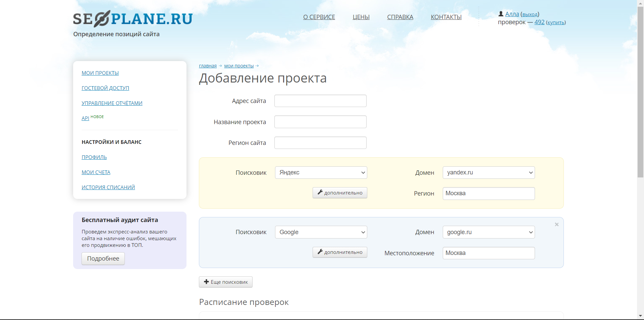Follow the мои проекты breadcrumb link

[239, 66]
